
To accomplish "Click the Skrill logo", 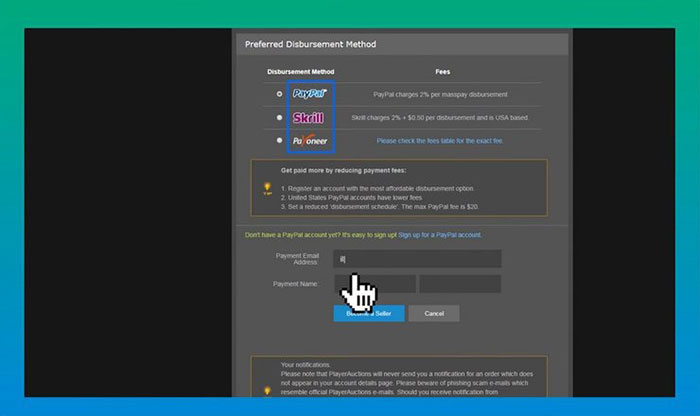I will (x=309, y=117).
